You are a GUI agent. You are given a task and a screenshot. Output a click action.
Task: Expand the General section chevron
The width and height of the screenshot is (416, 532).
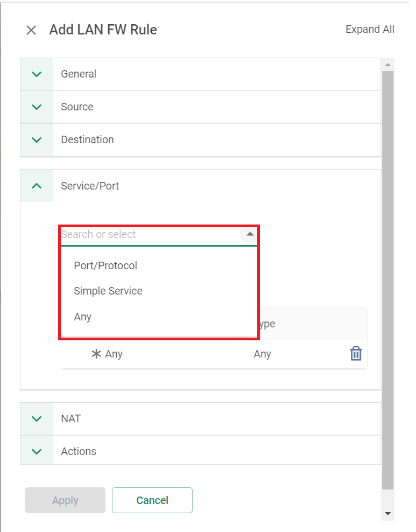click(x=37, y=74)
